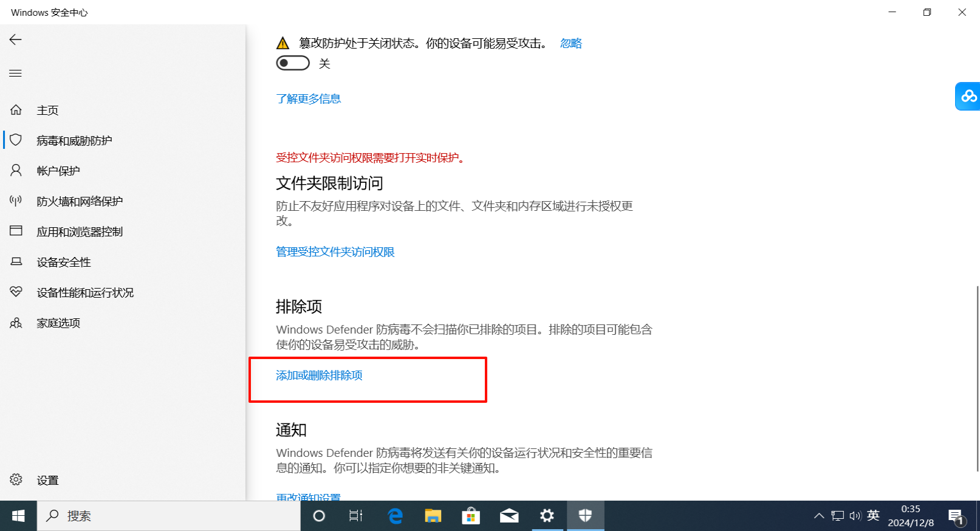Click the yellow tamper protection warning icon

pyautogui.click(x=283, y=43)
